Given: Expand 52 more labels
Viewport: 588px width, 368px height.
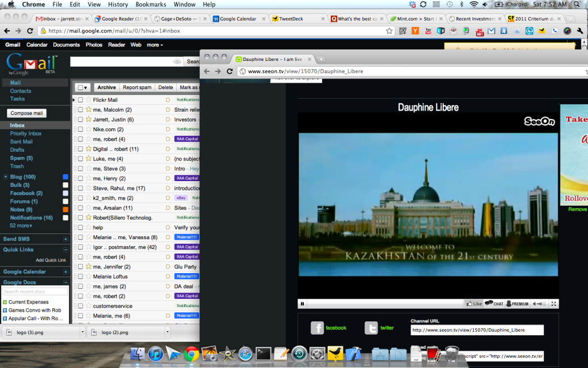Looking at the screenshot, I should pos(21,225).
